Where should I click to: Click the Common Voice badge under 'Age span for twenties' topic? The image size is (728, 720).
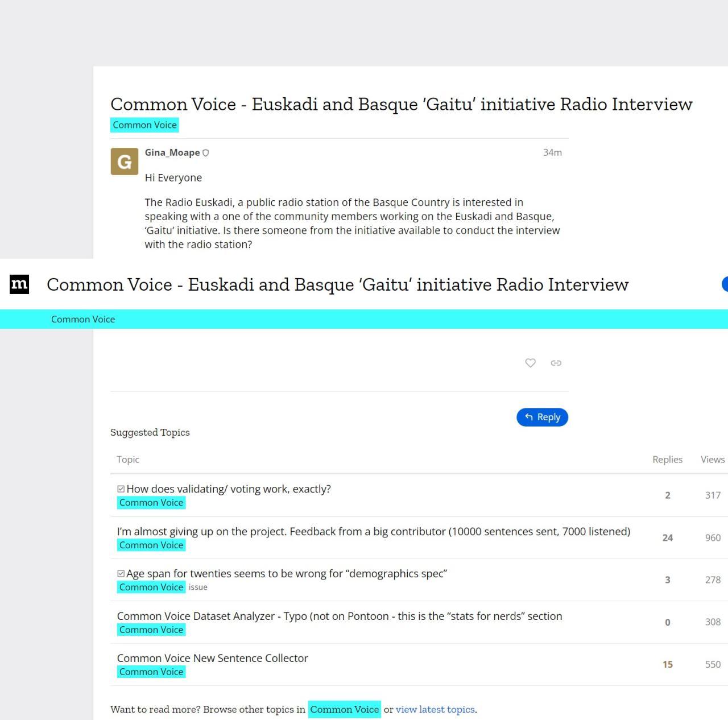[x=151, y=587]
